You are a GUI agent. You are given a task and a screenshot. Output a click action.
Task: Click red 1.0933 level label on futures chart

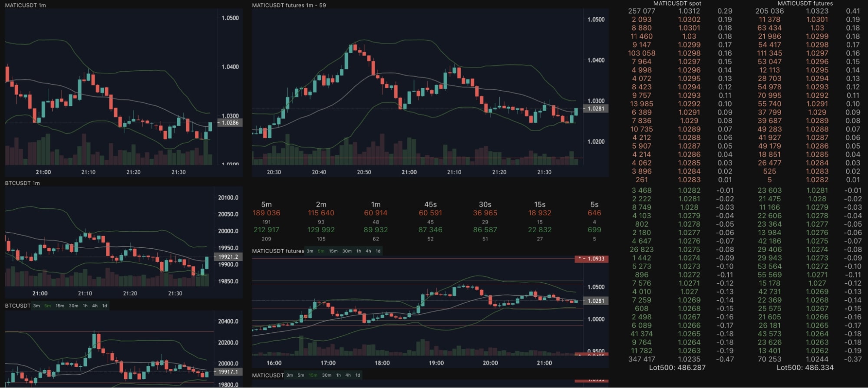591,259
